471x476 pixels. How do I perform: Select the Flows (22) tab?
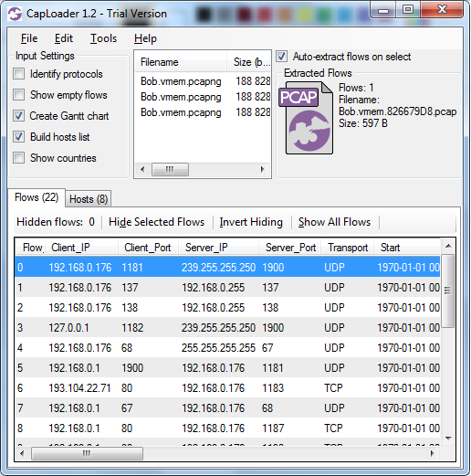37,197
